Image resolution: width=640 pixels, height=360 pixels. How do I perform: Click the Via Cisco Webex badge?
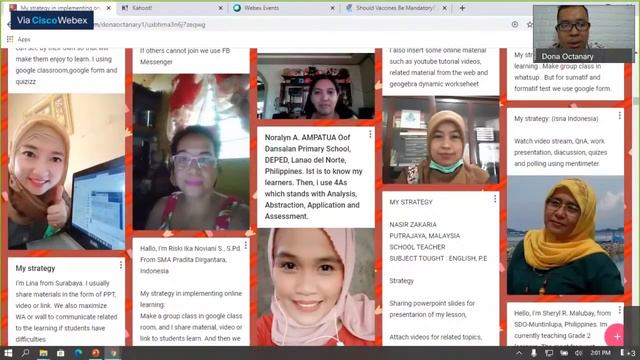tap(52, 20)
